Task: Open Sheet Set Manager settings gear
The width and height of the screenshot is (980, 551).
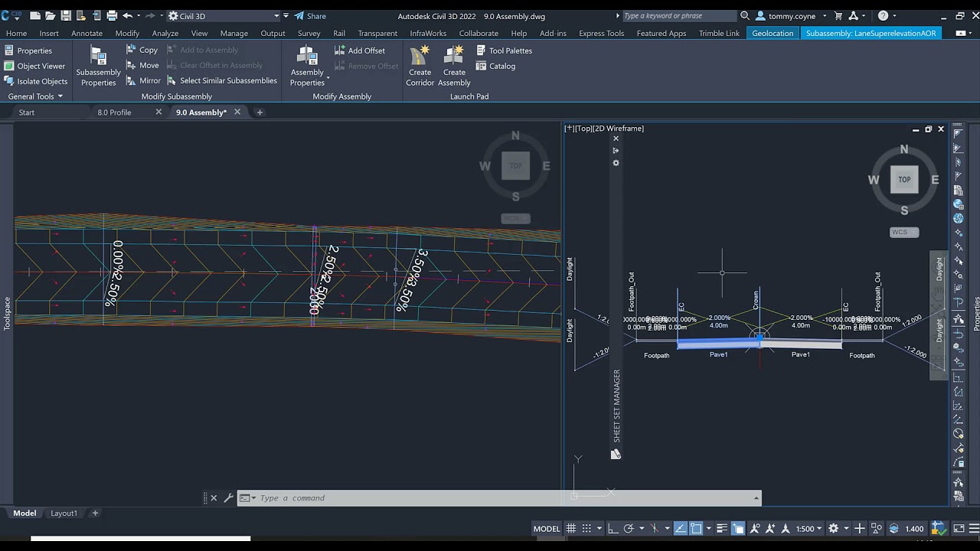Action: [616, 163]
